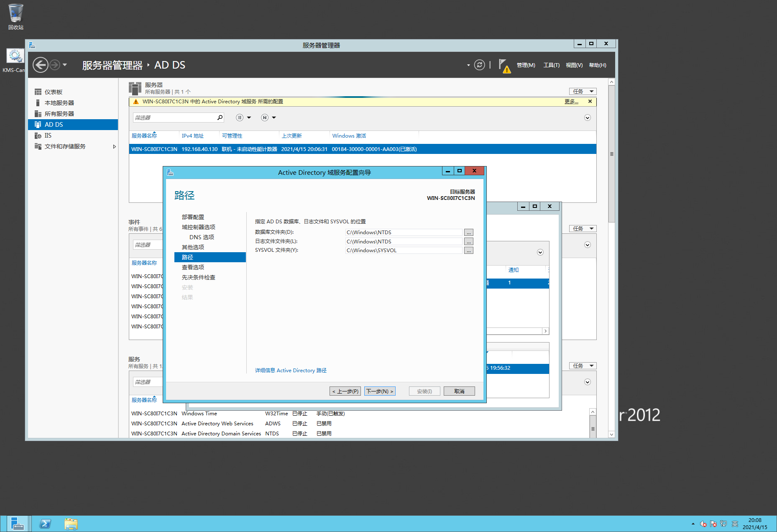
Task: Expand File and Storage Services arrow
Action: (114, 146)
